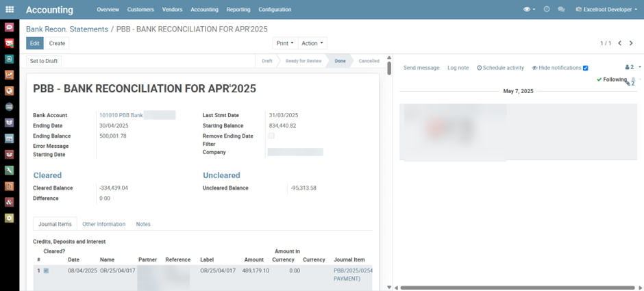
Task: Click the Accounting app title
Action: coord(49,10)
